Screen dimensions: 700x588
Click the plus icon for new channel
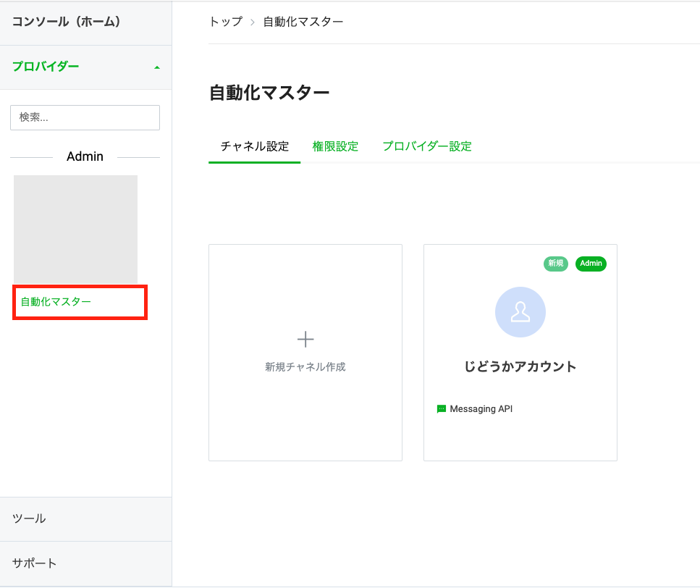305,339
